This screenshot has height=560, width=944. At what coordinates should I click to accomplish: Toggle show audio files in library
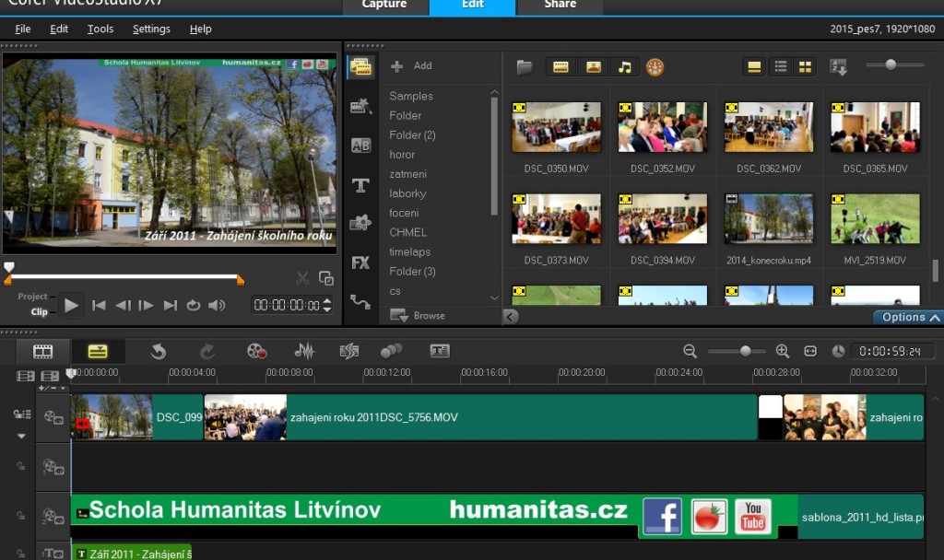coord(624,67)
